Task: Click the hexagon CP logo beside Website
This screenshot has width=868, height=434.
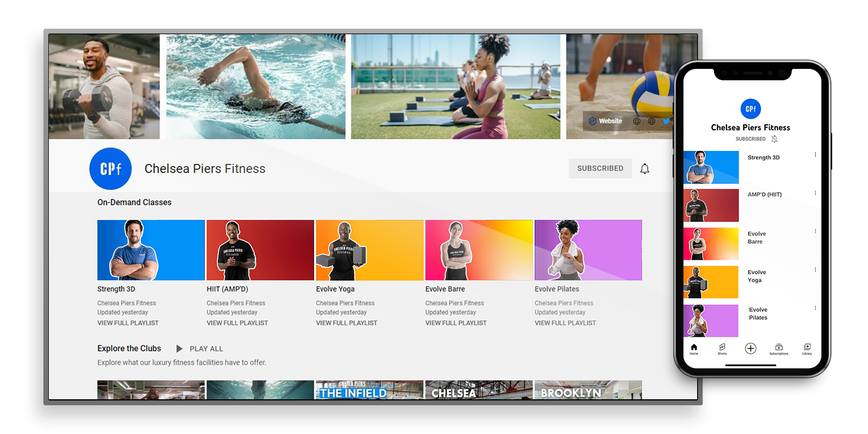Action: (x=592, y=121)
